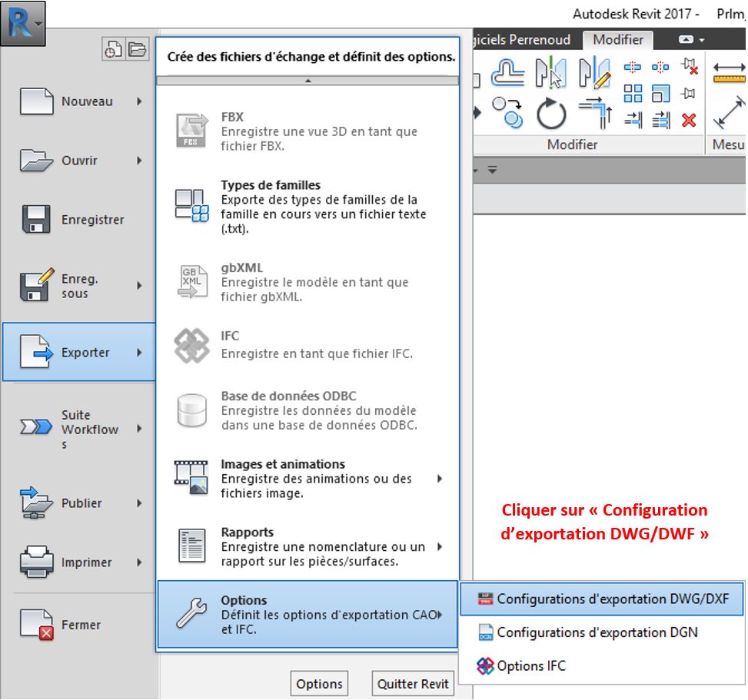Image resolution: width=748 pixels, height=700 pixels.
Task: Click the Modifier panel title below tools
Action: [x=573, y=144]
